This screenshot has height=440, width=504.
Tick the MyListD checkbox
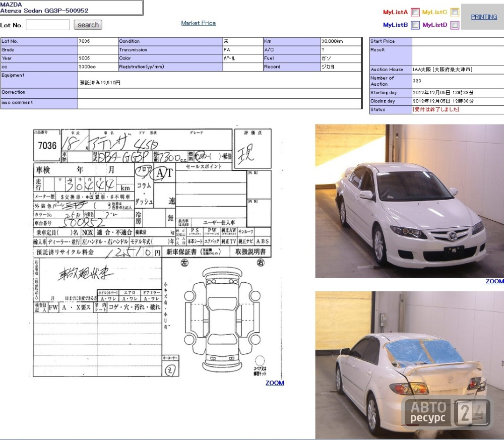pyautogui.click(x=455, y=25)
